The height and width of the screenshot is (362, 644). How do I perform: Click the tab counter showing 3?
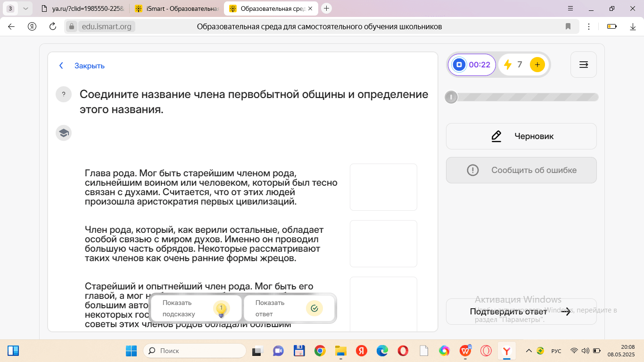tap(10, 8)
